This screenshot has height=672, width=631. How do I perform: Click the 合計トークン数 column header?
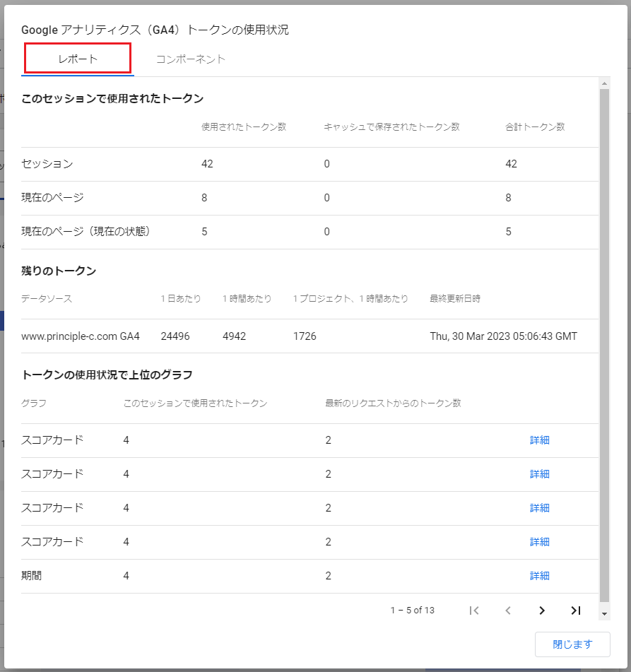click(x=535, y=127)
